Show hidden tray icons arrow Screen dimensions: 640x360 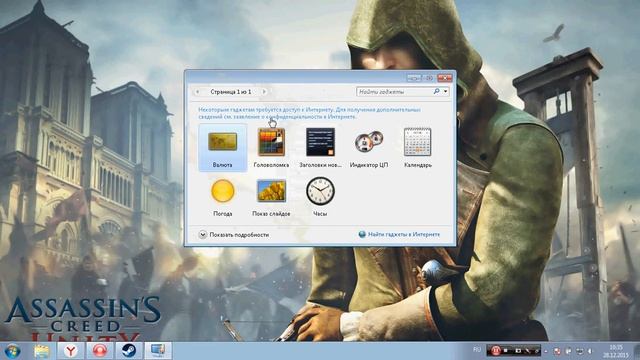point(546,351)
